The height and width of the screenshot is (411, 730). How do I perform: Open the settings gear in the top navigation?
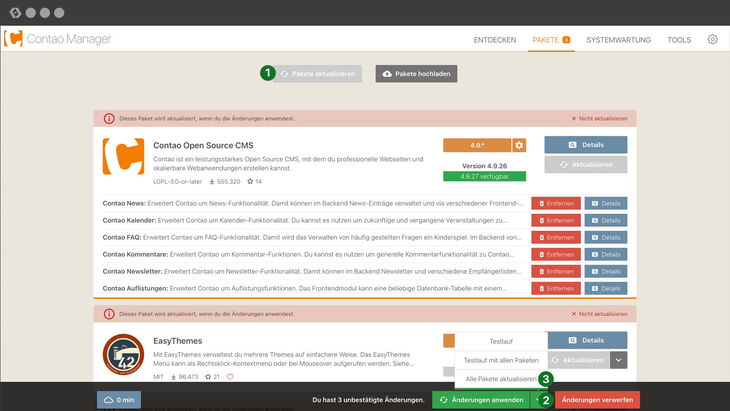[x=712, y=40]
